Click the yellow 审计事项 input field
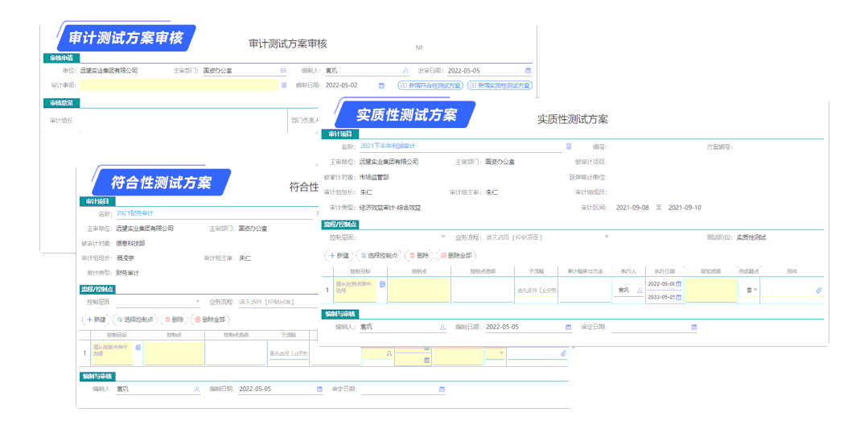 coord(179,85)
